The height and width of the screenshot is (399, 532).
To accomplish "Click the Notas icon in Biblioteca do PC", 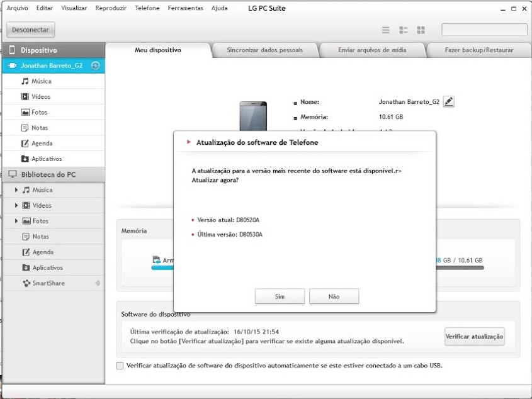I will click(x=26, y=237).
